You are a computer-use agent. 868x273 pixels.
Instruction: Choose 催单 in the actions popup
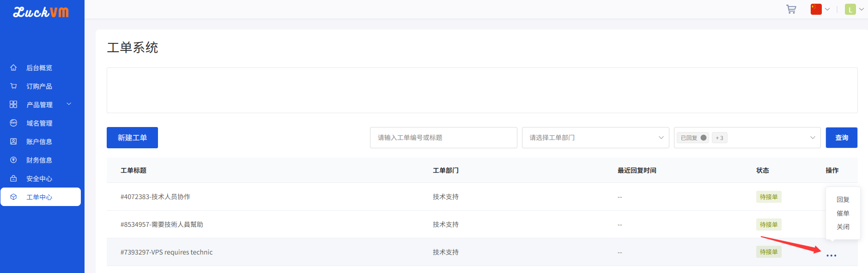click(x=843, y=213)
